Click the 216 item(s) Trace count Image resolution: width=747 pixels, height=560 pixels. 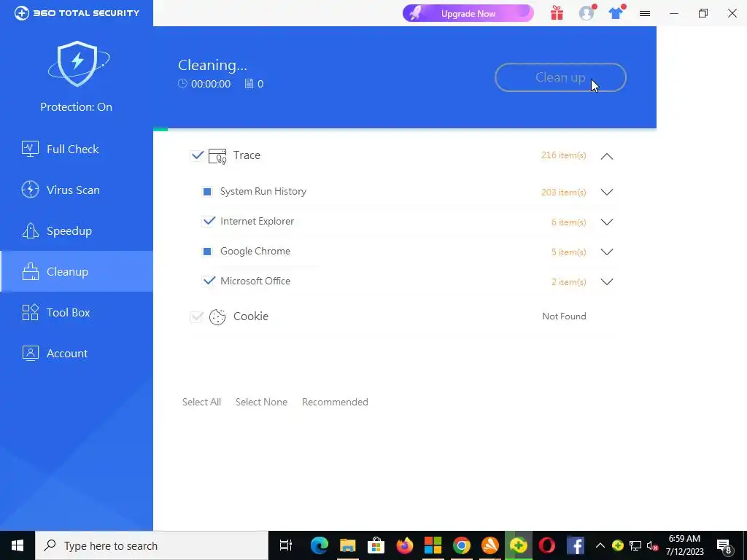[x=564, y=155]
